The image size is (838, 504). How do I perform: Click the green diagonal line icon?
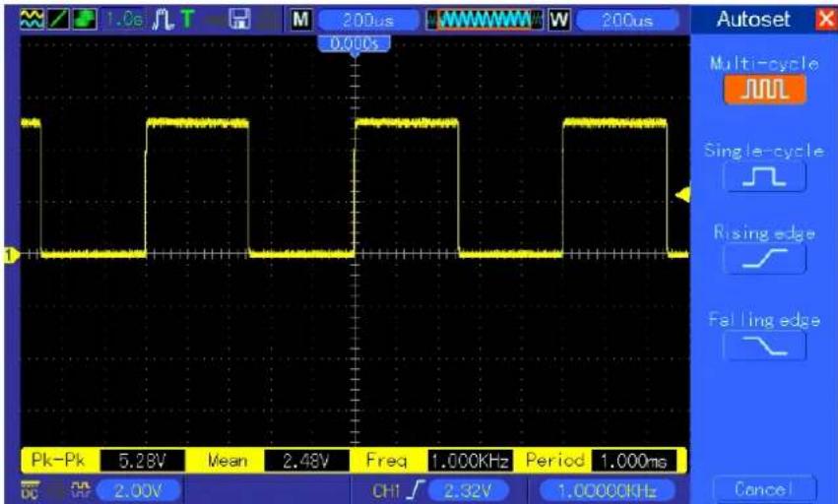(58, 20)
